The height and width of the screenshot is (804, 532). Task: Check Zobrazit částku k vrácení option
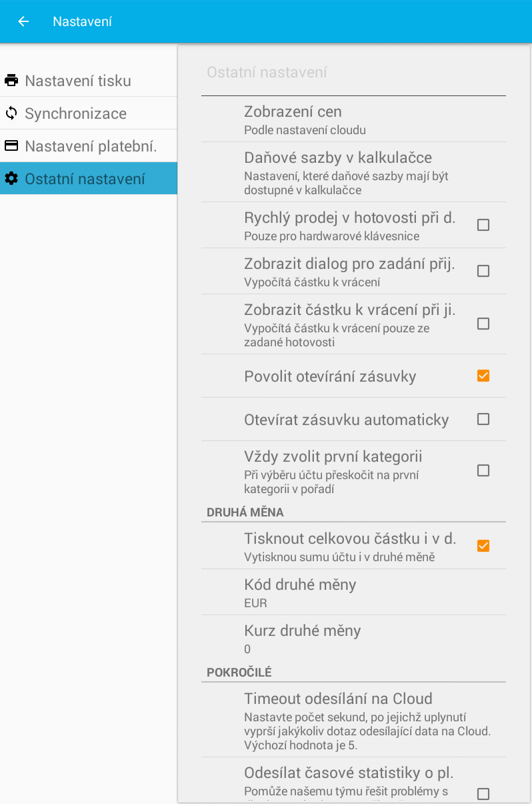(483, 324)
